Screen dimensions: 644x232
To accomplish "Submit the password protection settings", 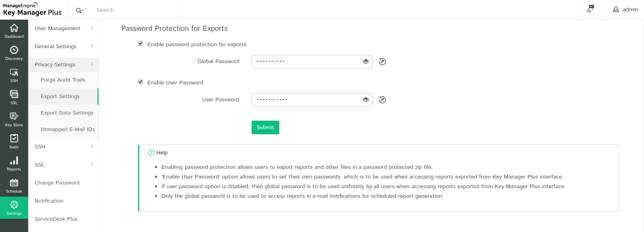I will 265,127.
